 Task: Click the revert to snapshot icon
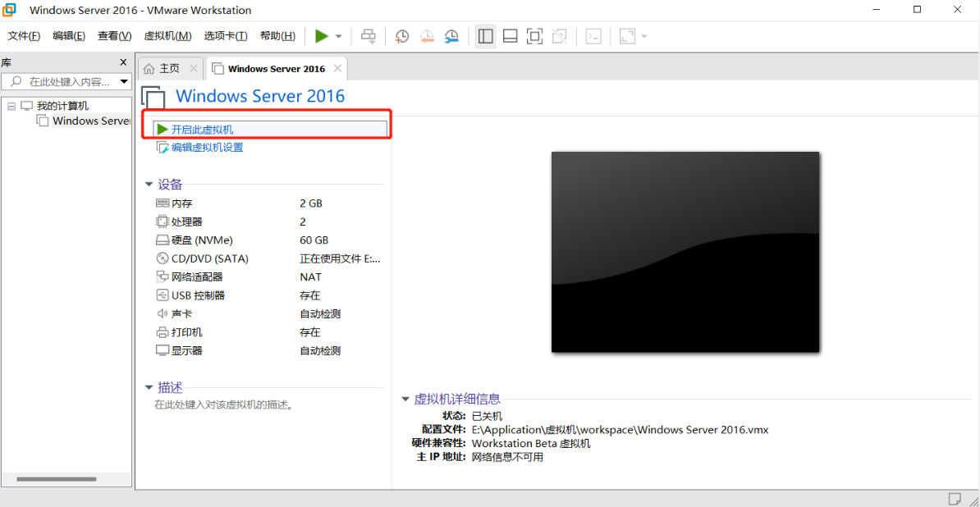click(427, 36)
